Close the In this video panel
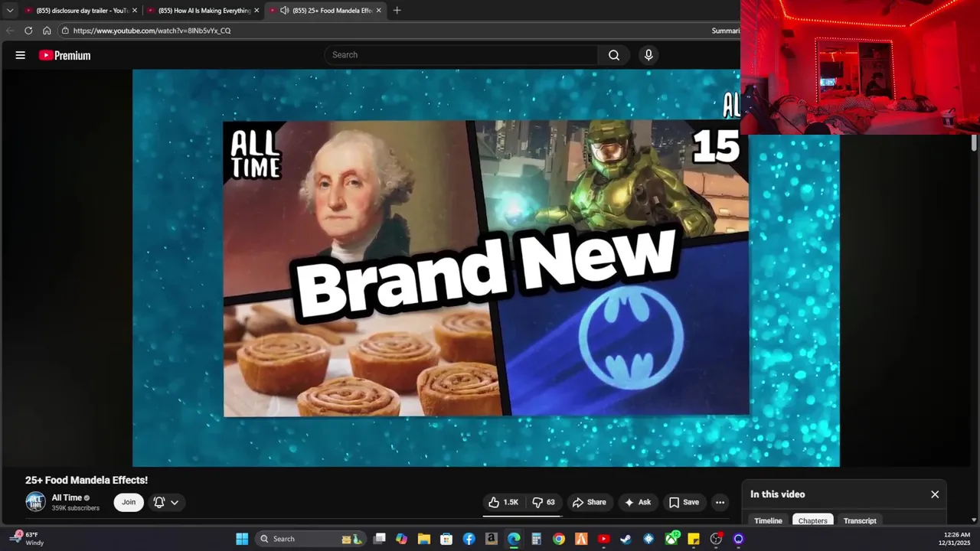Image resolution: width=980 pixels, height=551 pixels. click(935, 494)
